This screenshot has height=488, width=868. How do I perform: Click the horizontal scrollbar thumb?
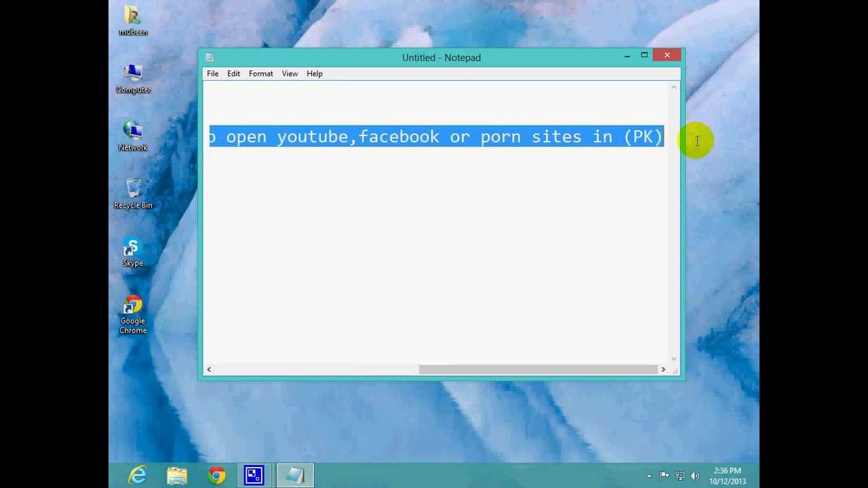538,369
